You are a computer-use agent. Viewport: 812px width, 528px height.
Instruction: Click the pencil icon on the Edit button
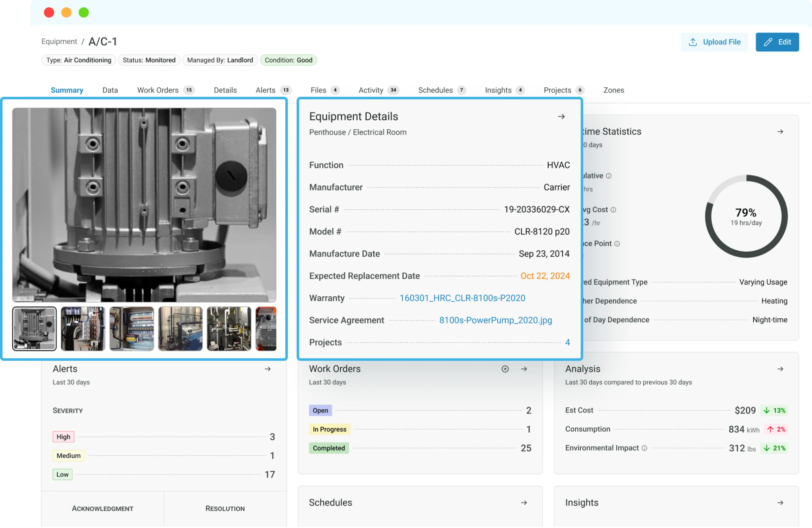[768, 42]
